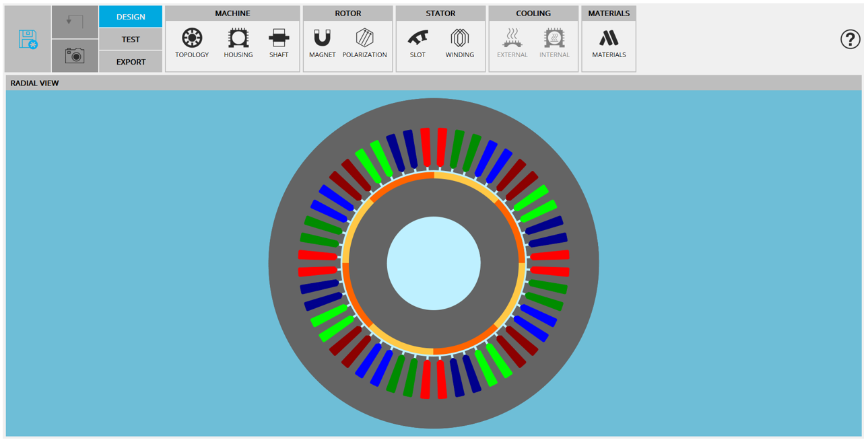Open the Export tab
868x442 pixels.
(131, 62)
